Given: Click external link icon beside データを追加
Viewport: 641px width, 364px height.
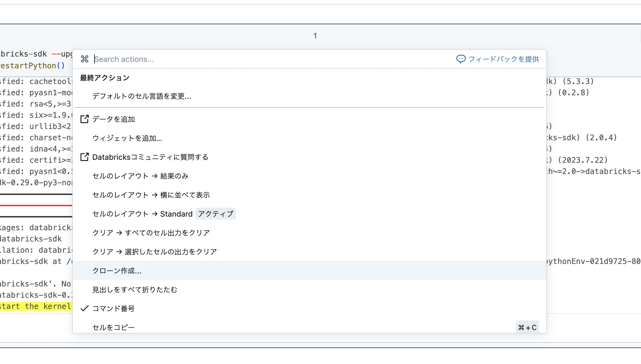Looking at the screenshot, I should (x=85, y=119).
